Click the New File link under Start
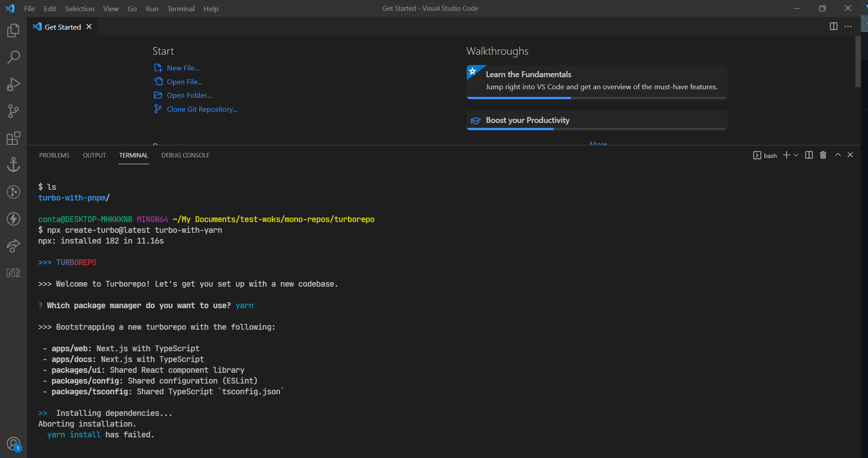868x458 pixels. pos(182,68)
